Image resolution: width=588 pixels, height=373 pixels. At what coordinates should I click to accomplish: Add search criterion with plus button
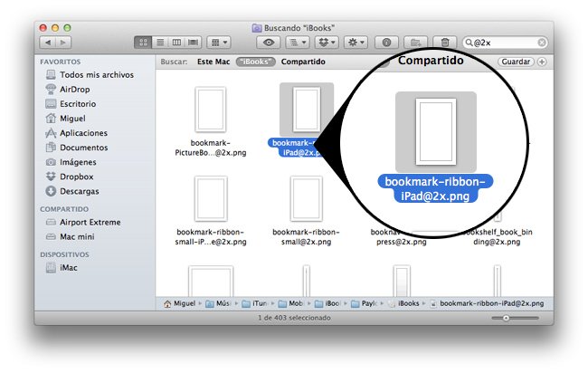[x=543, y=62]
